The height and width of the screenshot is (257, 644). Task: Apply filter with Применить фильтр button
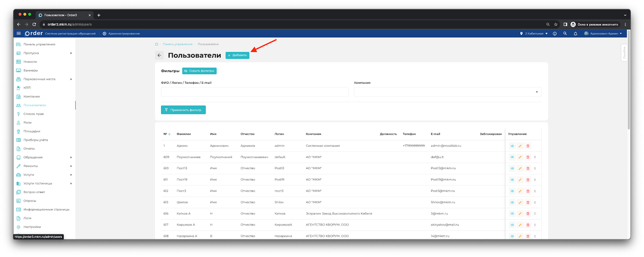coord(183,110)
